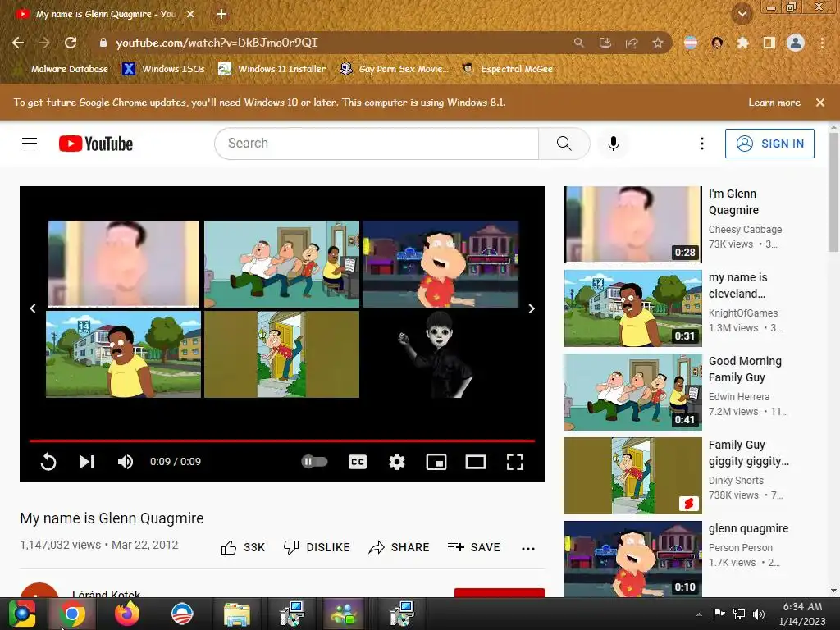This screenshot has height=630, width=840.
Task: Open more actions ellipsis under video
Action: [528, 548]
